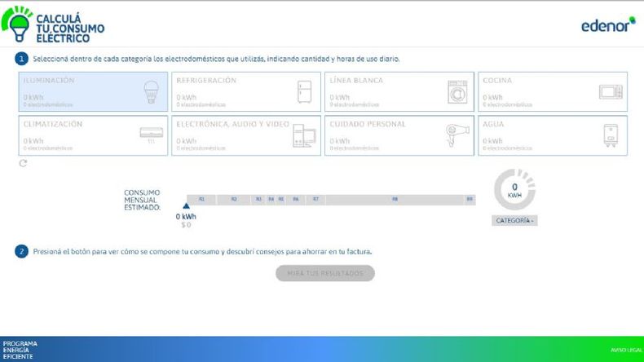Click the triangle consumption marker
644x362 pixels.
coord(186,205)
